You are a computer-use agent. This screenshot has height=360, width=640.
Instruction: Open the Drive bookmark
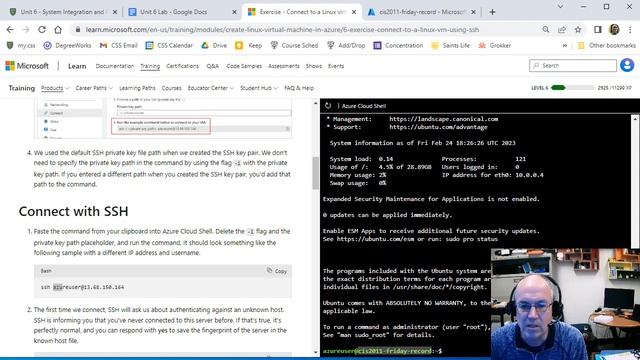point(214,45)
